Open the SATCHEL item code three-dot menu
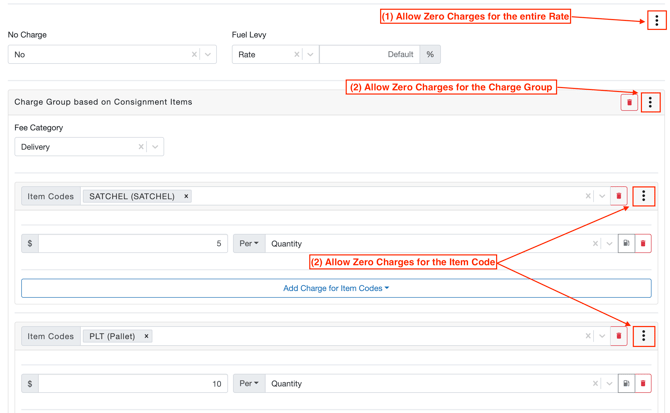The height and width of the screenshot is (413, 670). pos(644,196)
